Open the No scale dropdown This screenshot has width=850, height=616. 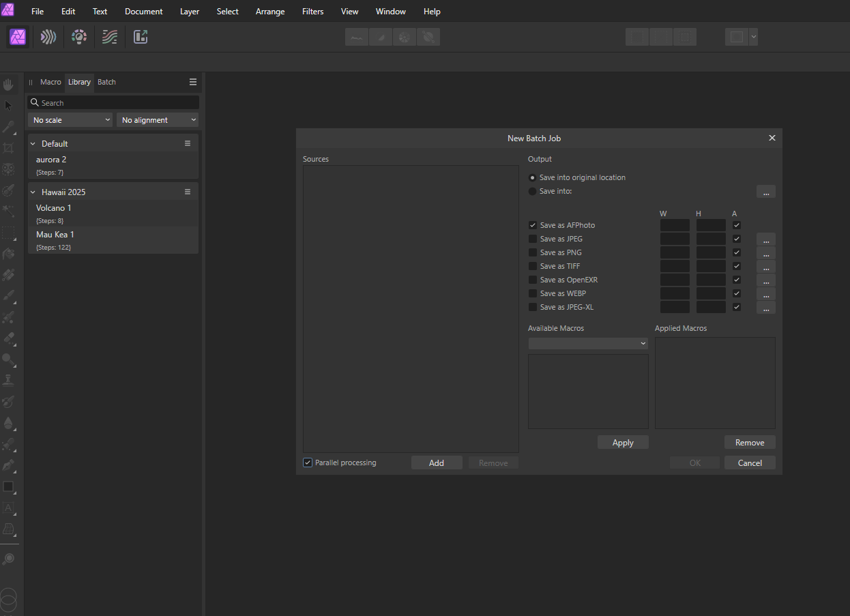(x=70, y=120)
